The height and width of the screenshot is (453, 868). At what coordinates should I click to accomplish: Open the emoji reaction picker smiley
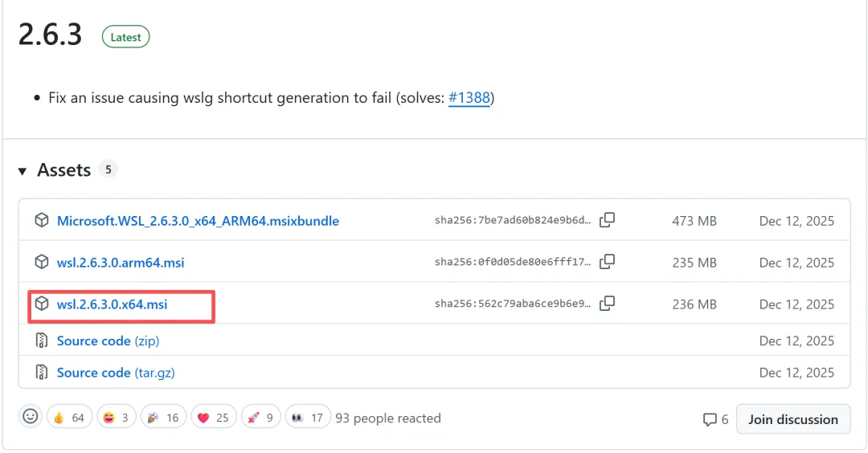[31, 417]
